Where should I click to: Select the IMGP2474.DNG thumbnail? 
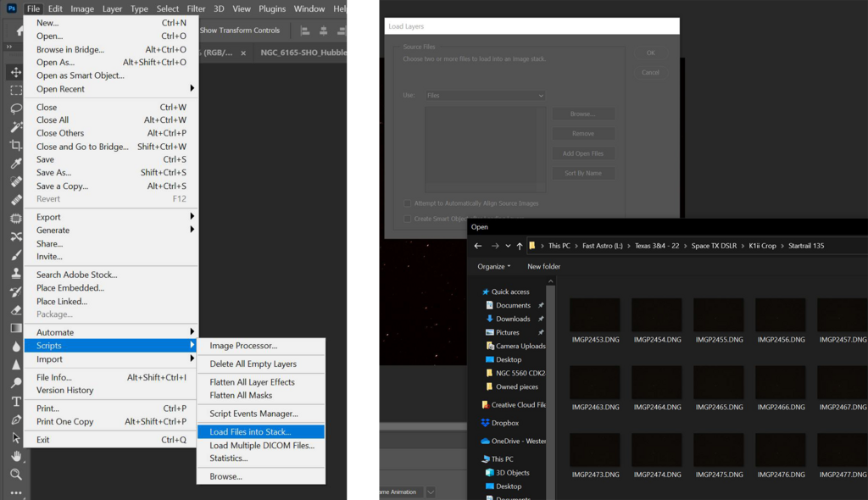pos(657,450)
